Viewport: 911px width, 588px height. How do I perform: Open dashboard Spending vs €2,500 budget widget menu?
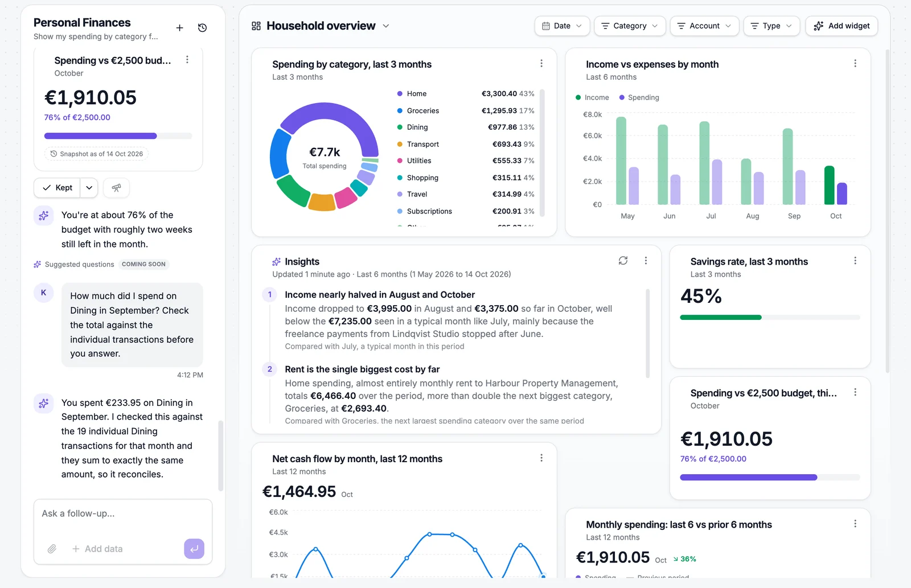pos(855,392)
